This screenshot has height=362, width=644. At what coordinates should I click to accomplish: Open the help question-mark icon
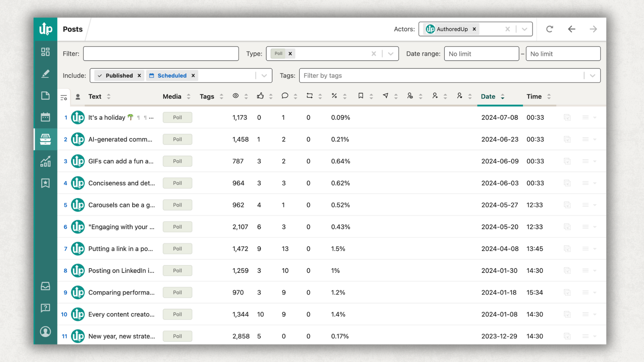(x=45, y=308)
